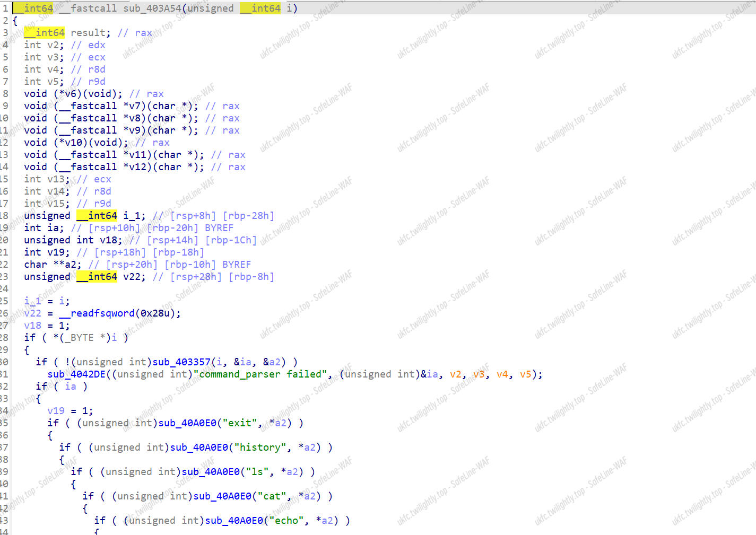Select variable v10 in its declaration
756x535 pixels.
74,143
